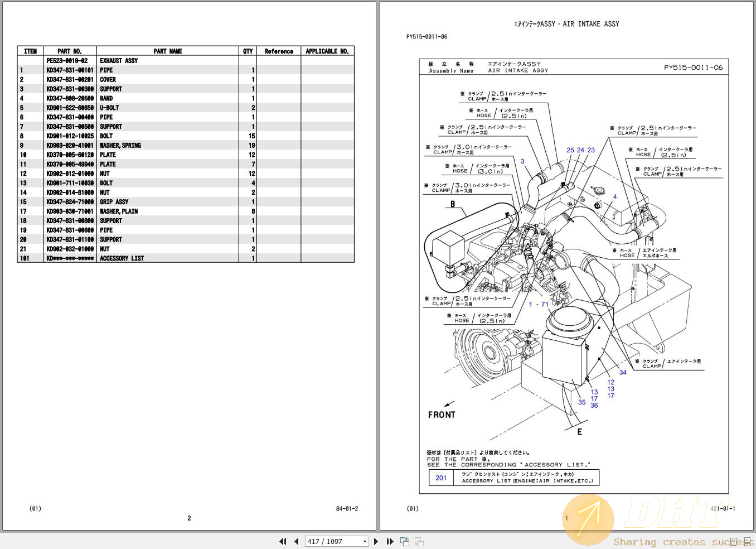Image resolution: width=756 pixels, height=549 pixels.
Task: Select the WASHER, PLAIN part name
Action: point(119,211)
